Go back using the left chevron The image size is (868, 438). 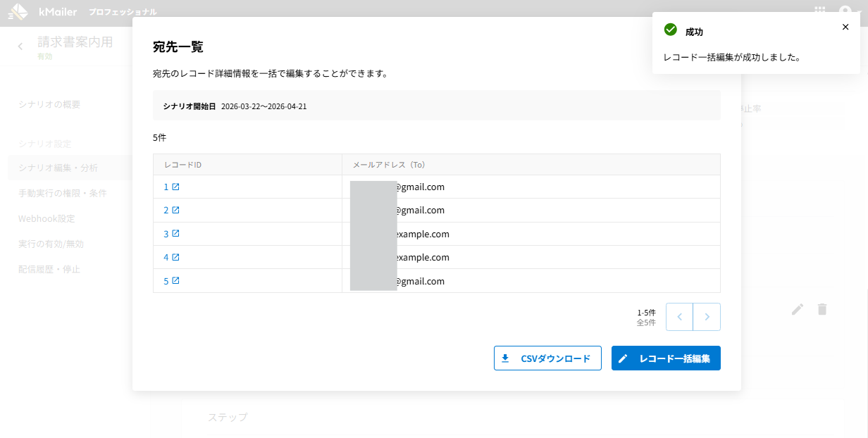point(20,46)
